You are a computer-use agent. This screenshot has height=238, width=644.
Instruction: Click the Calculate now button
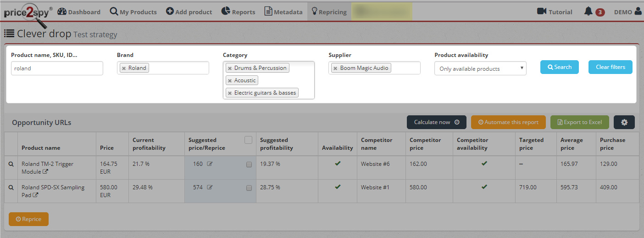coord(437,122)
